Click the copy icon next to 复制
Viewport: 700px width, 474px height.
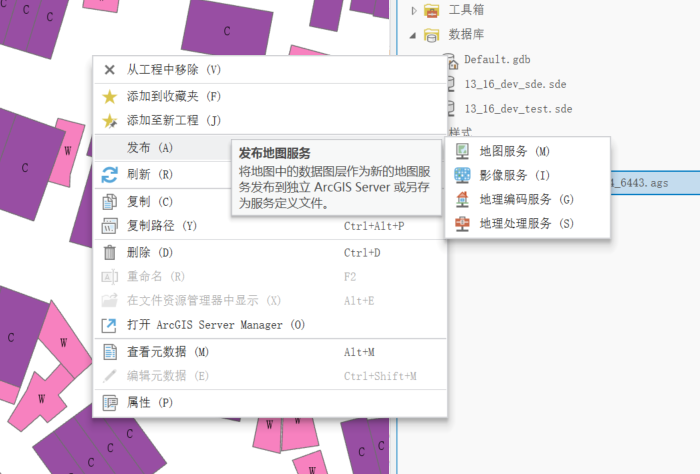coord(109,202)
